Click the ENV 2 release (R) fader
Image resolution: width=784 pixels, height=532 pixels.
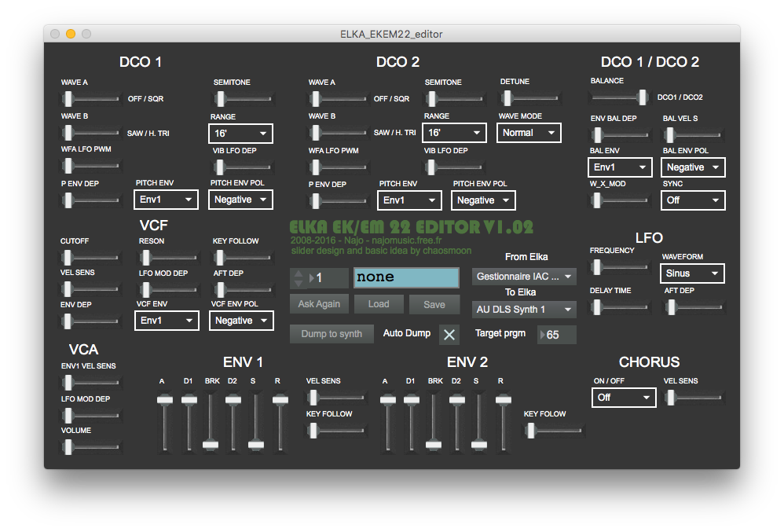[x=504, y=423]
